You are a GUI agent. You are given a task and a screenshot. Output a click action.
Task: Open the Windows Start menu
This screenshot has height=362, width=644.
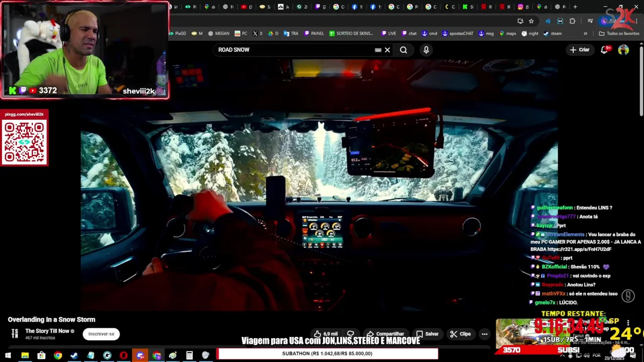(8, 355)
